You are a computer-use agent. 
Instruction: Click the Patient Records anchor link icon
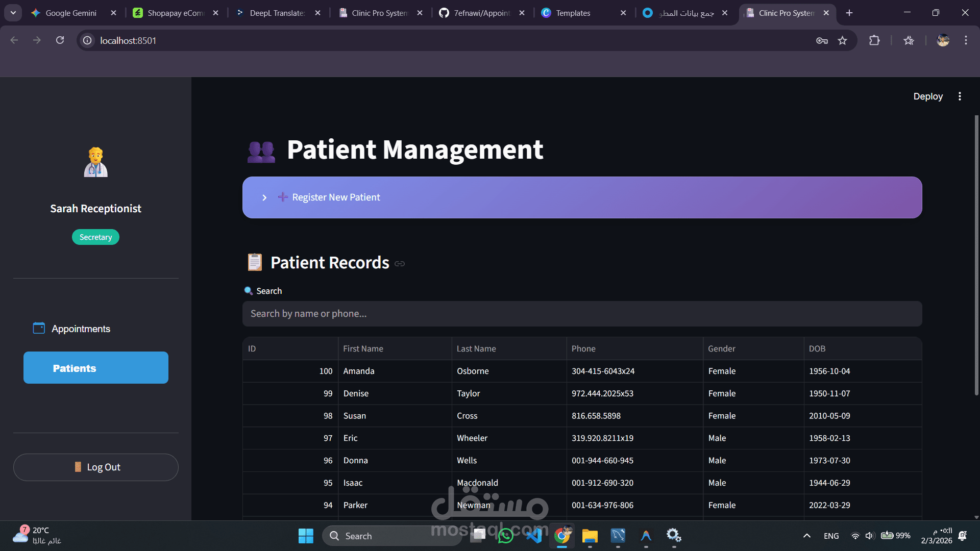tap(400, 264)
